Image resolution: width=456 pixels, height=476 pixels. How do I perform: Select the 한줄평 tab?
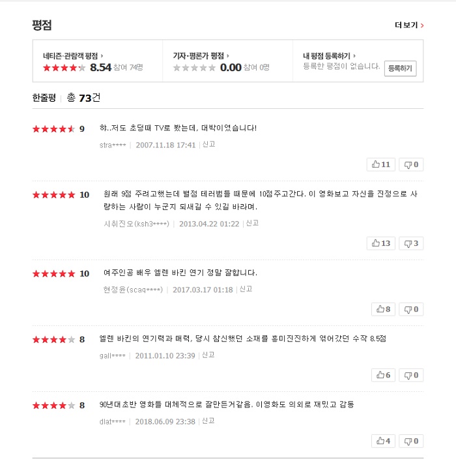[x=44, y=98]
